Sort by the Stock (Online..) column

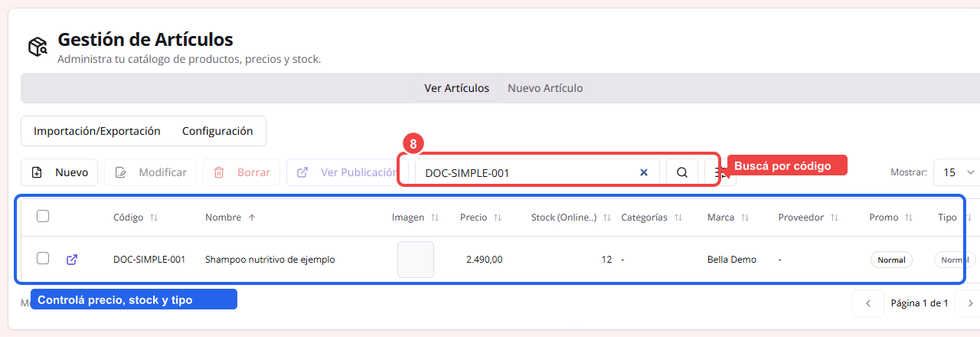pos(571,218)
